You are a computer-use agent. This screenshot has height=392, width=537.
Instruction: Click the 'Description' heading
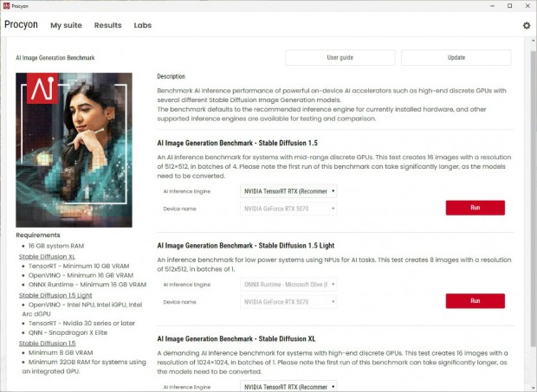click(171, 76)
